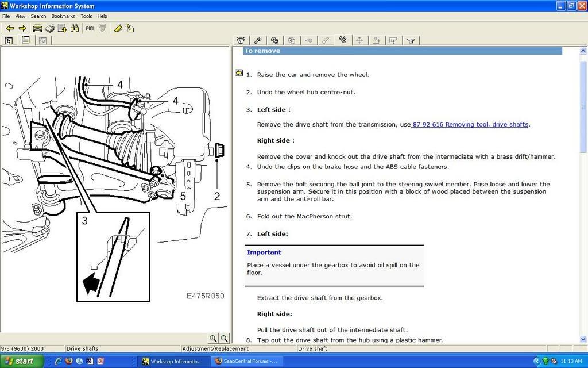The image size is (588, 368).
Task: Open the File menu
Action: point(6,16)
